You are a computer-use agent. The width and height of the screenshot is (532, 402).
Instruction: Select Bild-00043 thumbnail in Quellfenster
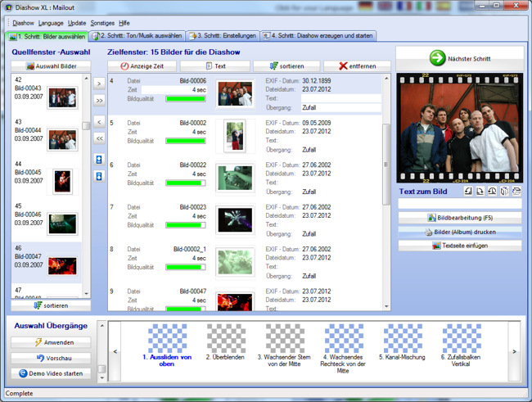[x=62, y=97]
